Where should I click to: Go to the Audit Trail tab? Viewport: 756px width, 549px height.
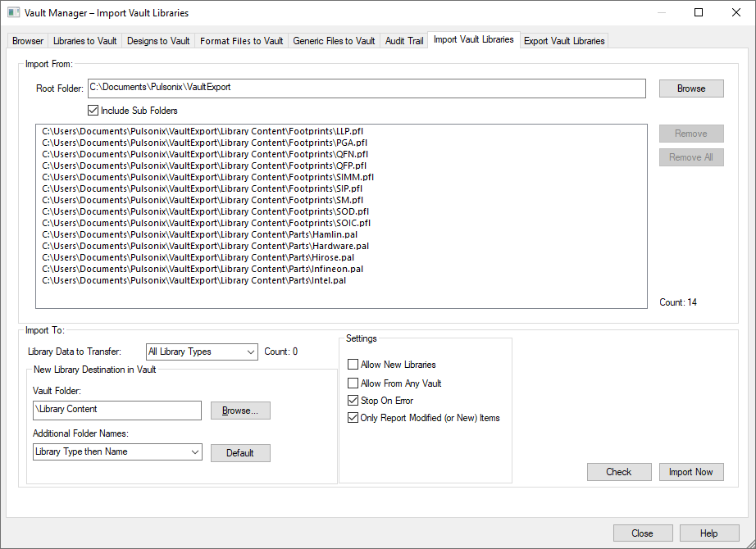click(x=404, y=41)
